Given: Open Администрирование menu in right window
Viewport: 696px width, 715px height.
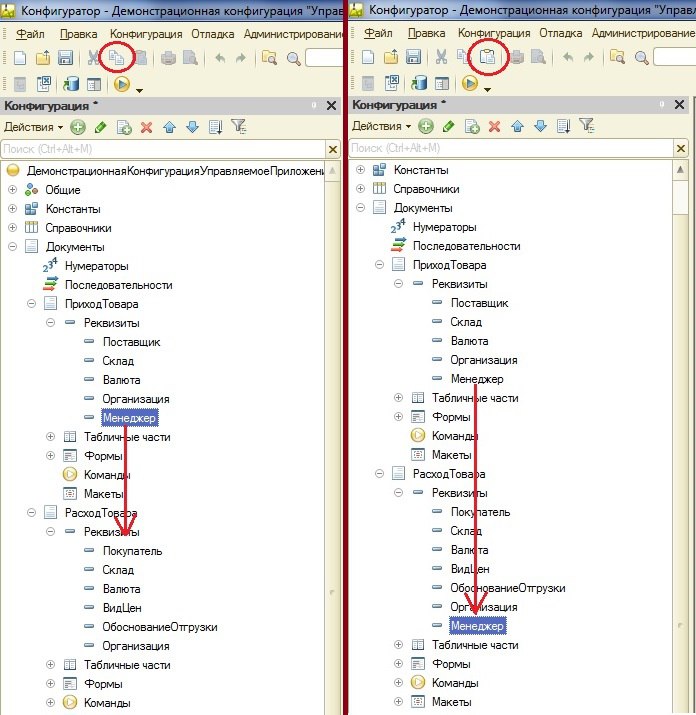Looking at the screenshot, I should click(x=643, y=33).
